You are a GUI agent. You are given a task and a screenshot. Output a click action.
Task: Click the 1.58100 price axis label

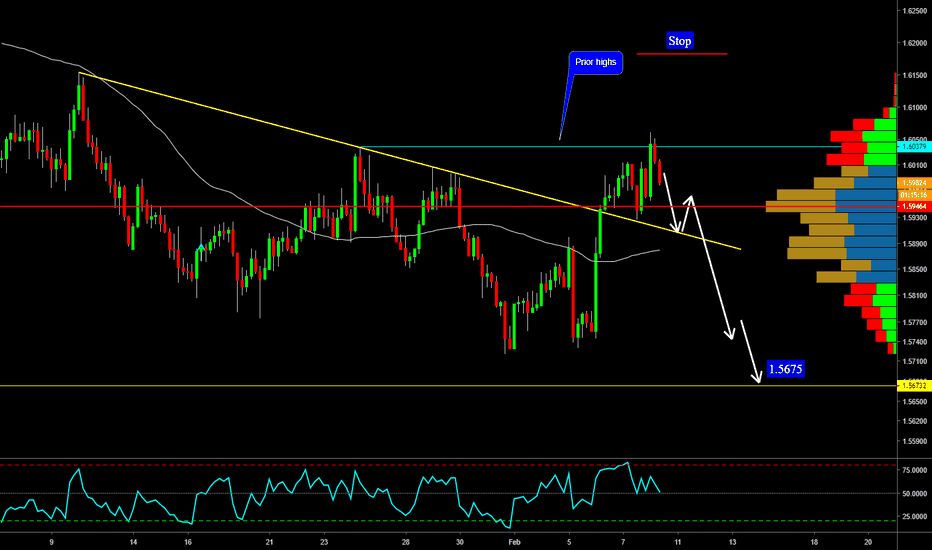pos(915,296)
